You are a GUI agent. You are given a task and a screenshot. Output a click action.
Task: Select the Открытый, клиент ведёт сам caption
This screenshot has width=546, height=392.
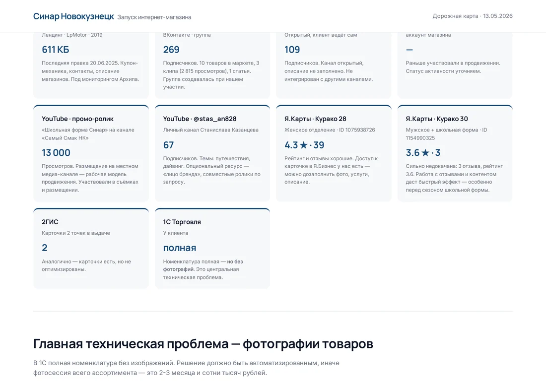tap(321, 35)
